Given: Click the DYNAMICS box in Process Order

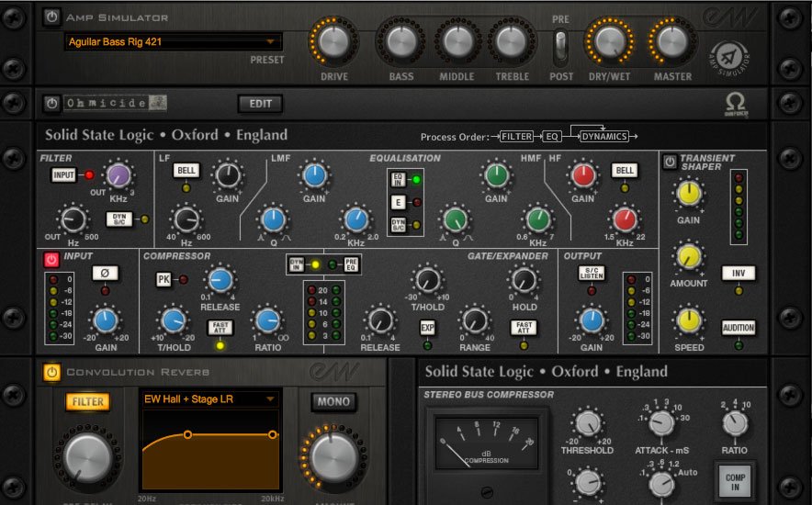Looking at the screenshot, I should (x=604, y=137).
